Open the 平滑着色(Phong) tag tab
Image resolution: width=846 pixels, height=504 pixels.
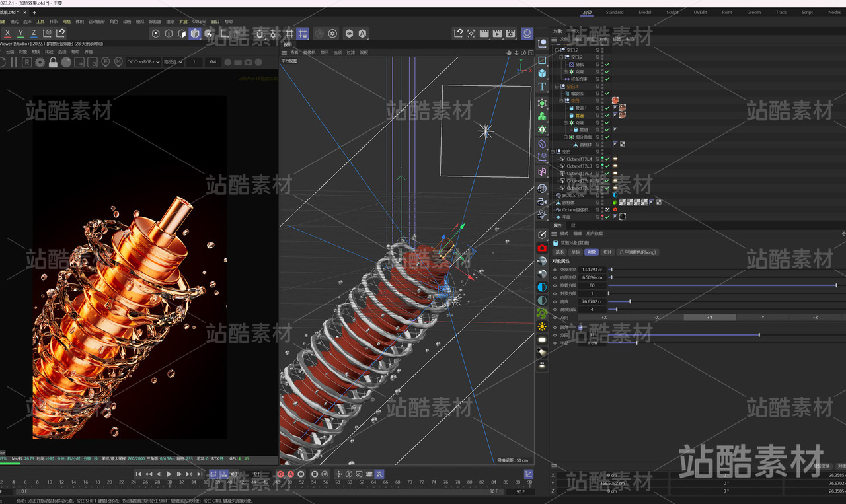pyautogui.click(x=638, y=252)
